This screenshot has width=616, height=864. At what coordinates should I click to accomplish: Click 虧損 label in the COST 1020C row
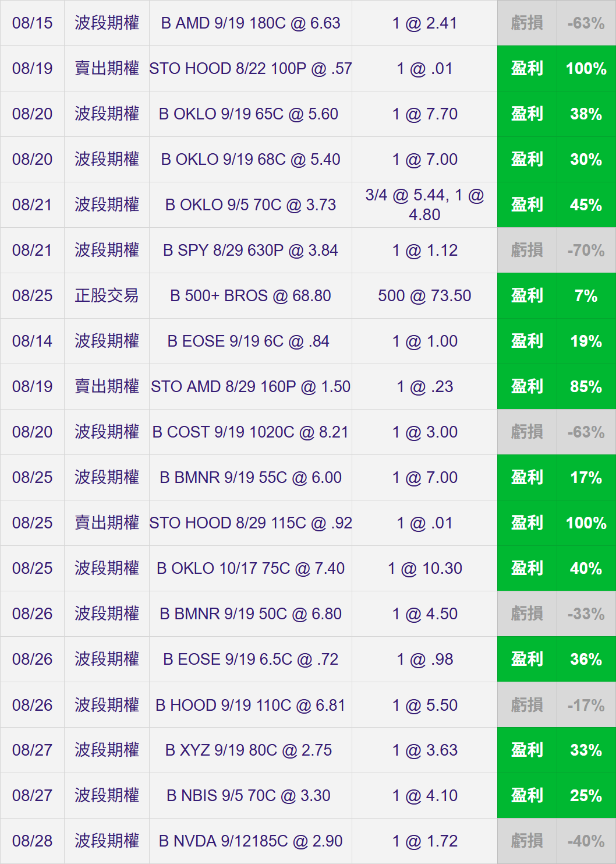pyautogui.click(x=527, y=432)
